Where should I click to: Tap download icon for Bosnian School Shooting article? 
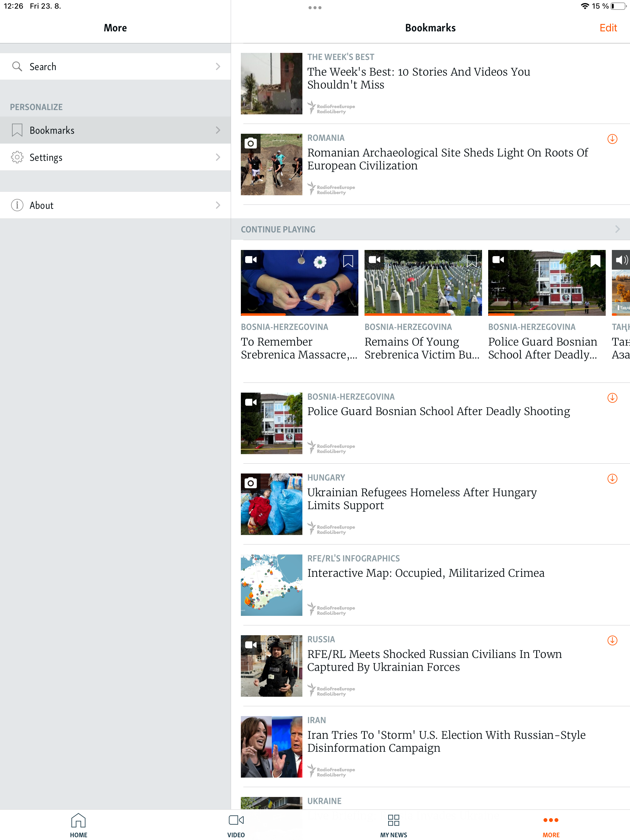pos(612,398)
